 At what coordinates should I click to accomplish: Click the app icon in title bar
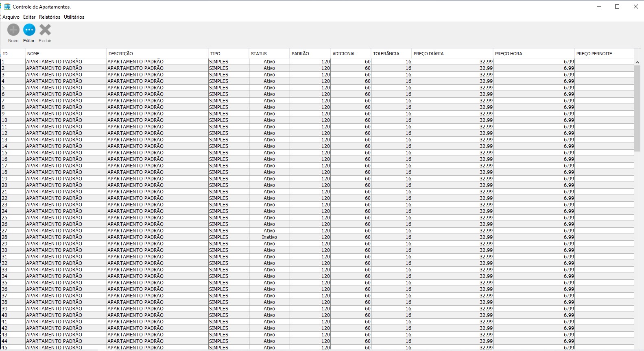[x=7, y=6]
